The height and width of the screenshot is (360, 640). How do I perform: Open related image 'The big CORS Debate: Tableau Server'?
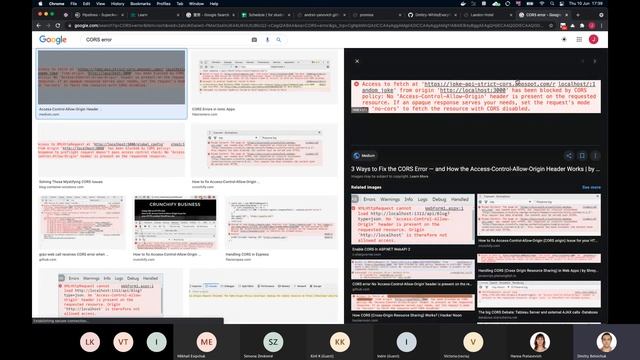click(539, 294)
